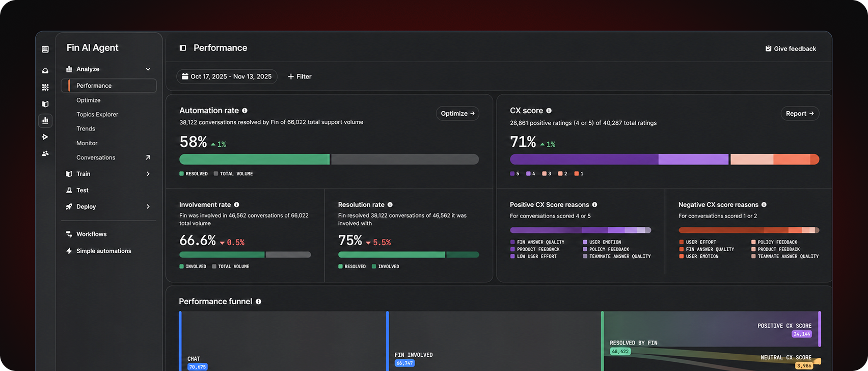Click the Automation rate progress bar
The image size is (868, 371).
[x=329, y=159]
